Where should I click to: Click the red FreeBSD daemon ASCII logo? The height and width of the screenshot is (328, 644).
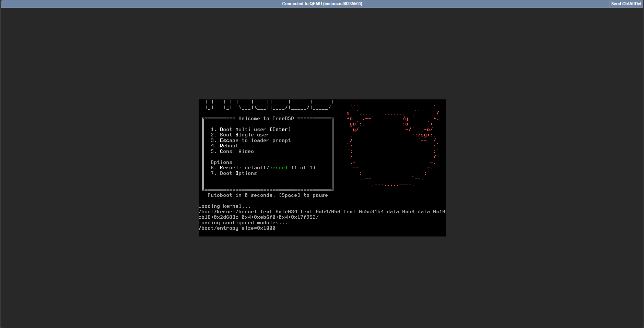(x=393, y=145)
